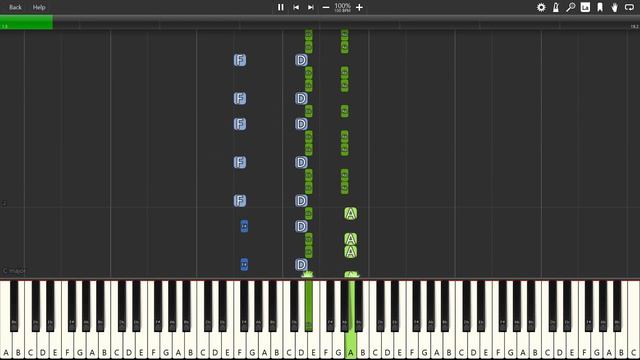This screenshot has width=640, height=360.
Task: Add a bookmark with the bookmark icon
Action: (x=600, y=7)
